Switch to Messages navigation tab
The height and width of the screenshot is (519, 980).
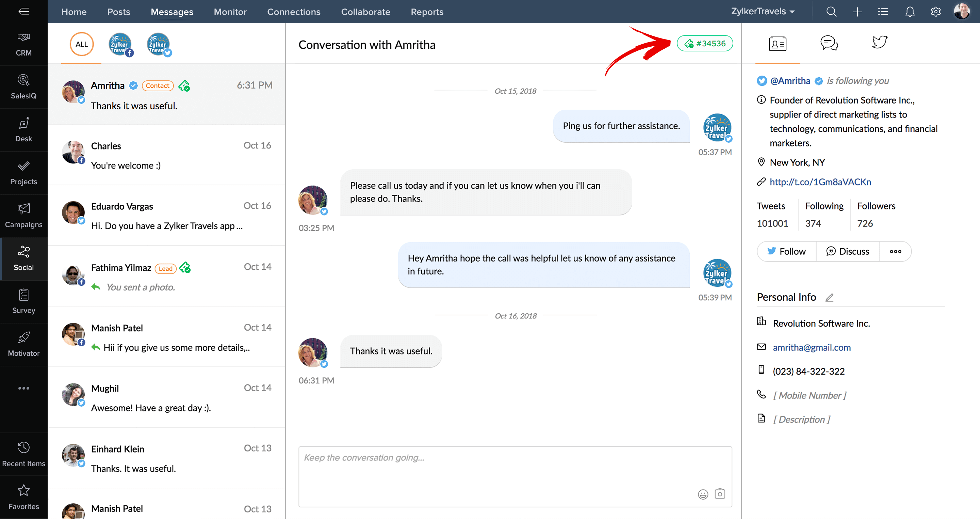172,12
